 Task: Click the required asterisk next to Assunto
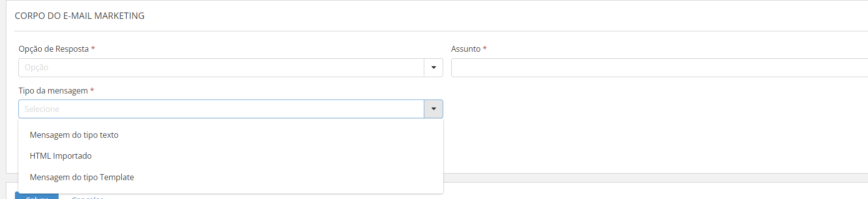coord(485,49)
